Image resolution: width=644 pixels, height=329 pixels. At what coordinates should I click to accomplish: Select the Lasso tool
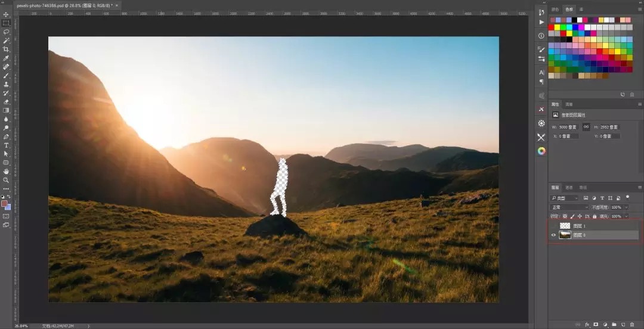pyautogui.click(x=6, y=32)
